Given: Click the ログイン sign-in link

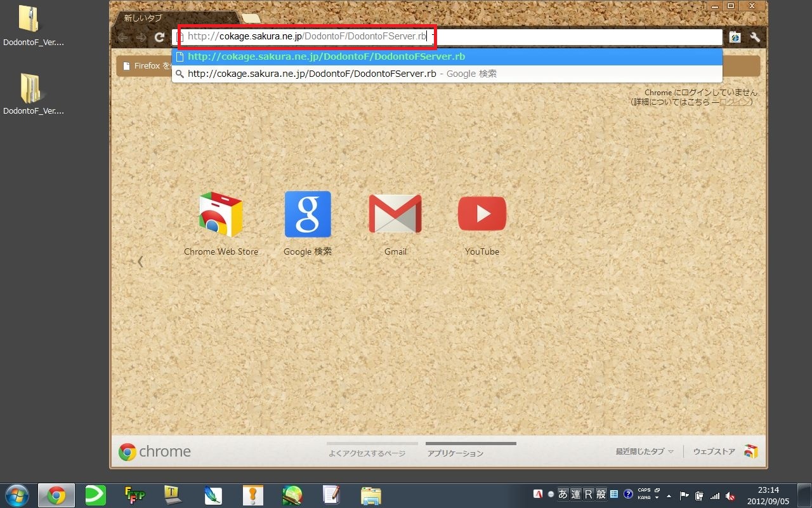Looking at the screenshot, I should (x=735, y=102).
